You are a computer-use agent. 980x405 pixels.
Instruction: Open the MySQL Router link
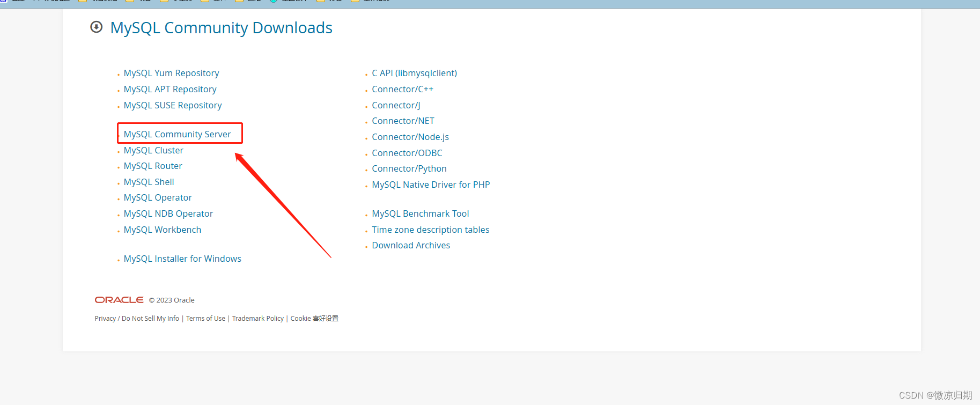(x=153, y=166)
